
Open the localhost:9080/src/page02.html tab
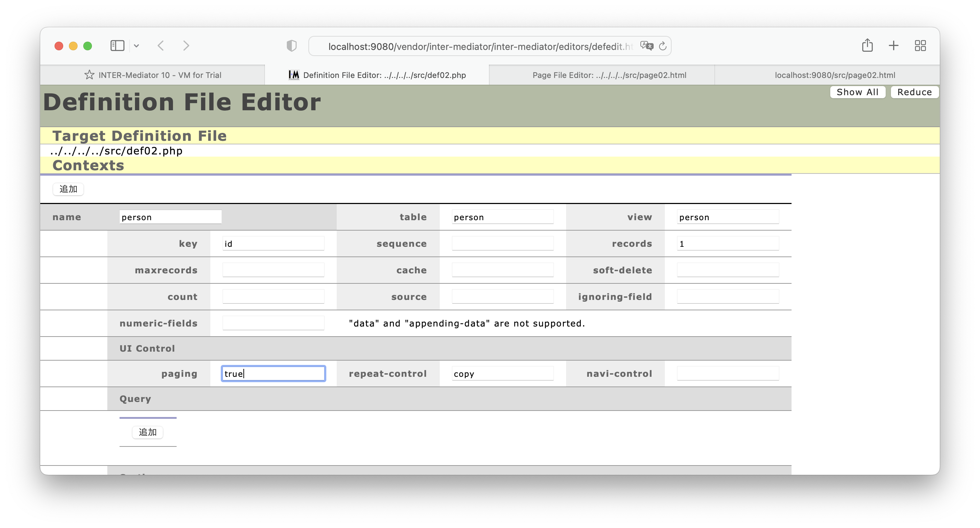click(x=827, y=75)
